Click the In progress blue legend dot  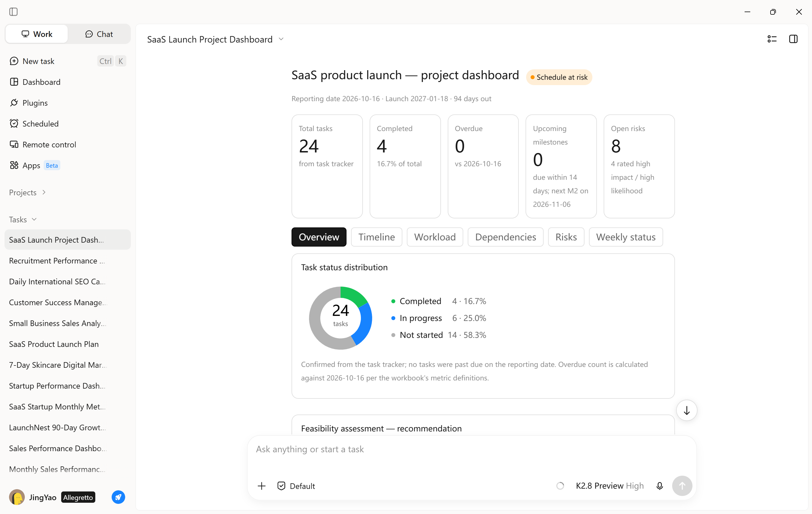[393, 318]
